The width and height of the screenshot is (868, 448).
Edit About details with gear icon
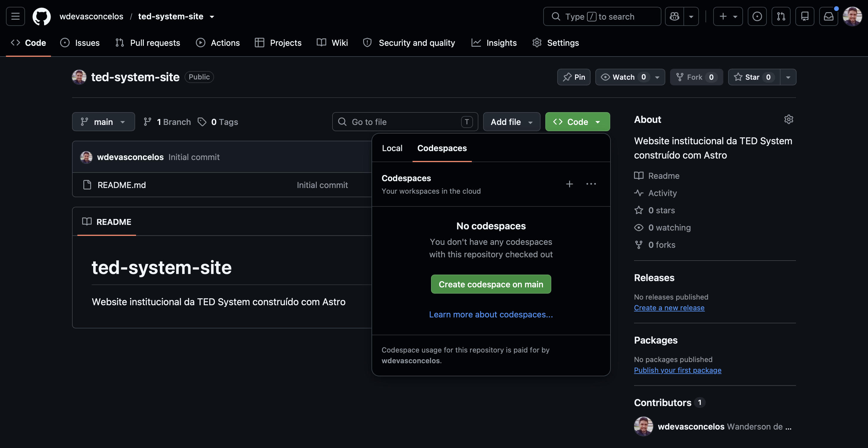[x=789, y=119]
